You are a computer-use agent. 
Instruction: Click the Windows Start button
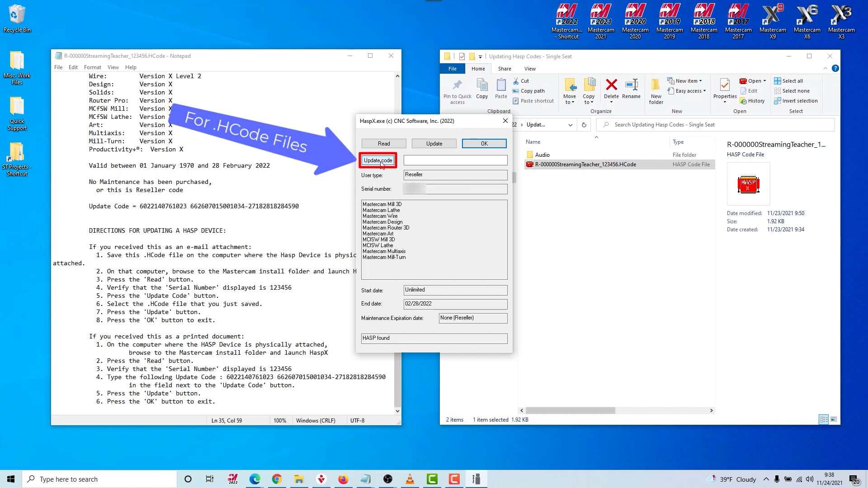11,479
